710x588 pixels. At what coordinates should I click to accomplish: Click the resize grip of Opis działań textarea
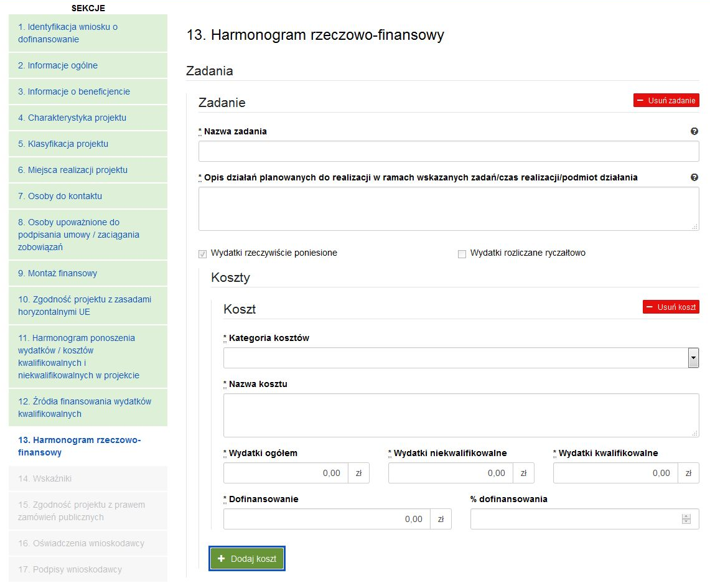(695, 226)
